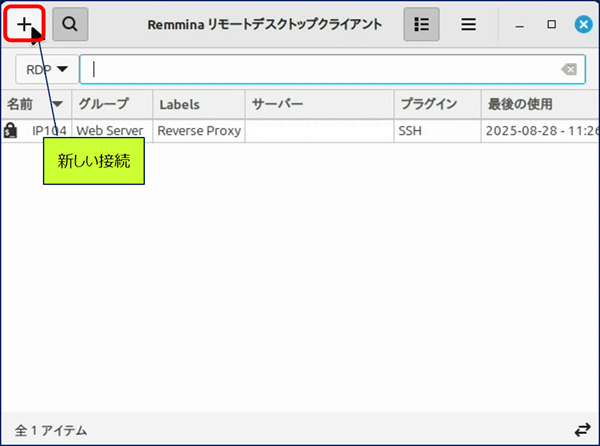Sort by the サーバー column header
Viewport: 600px width, 446px height.
click(x=319, y=104)
